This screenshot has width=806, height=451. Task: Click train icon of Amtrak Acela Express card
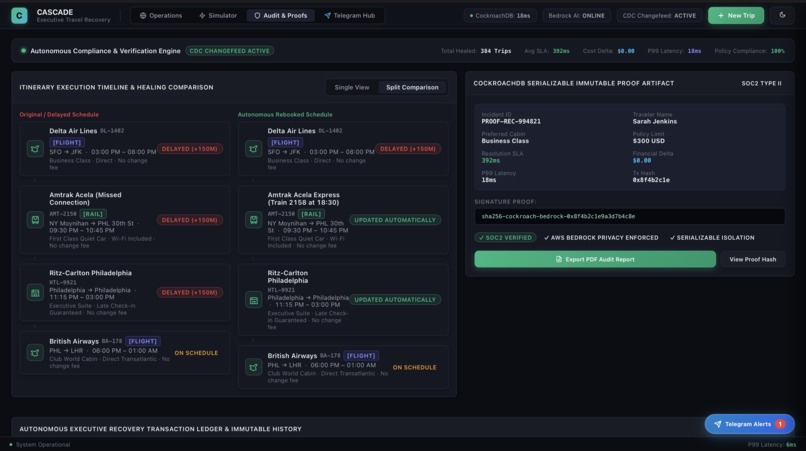[x=253, y=220]
